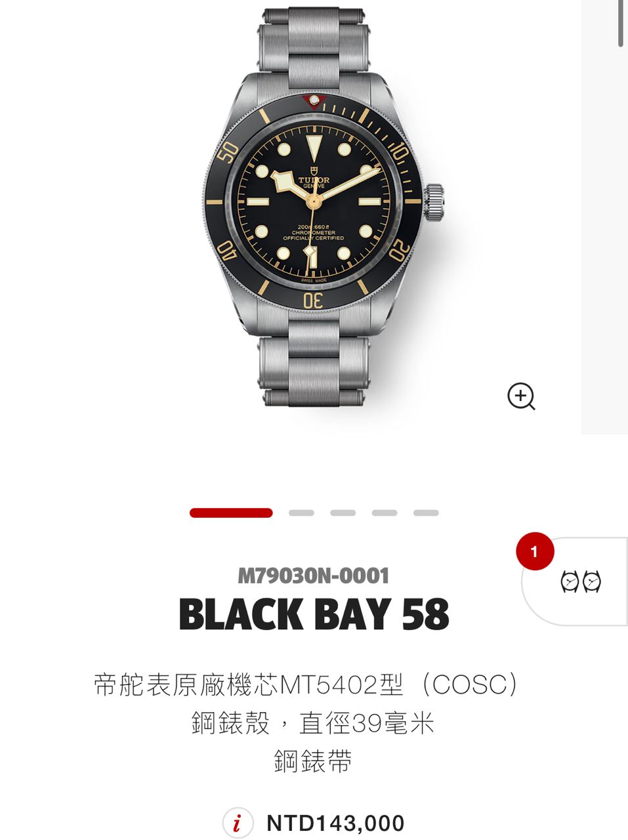The image size is (628, 840).
Task: Tap the watch crown on the image
Action: (434, 203)
